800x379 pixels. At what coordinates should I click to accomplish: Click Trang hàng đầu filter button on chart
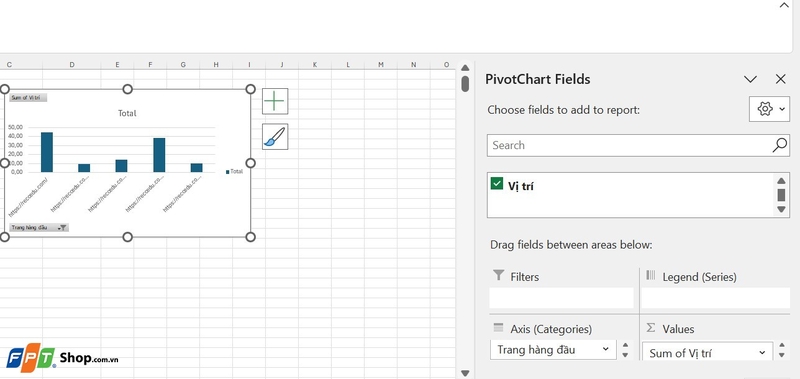[39, 228]
